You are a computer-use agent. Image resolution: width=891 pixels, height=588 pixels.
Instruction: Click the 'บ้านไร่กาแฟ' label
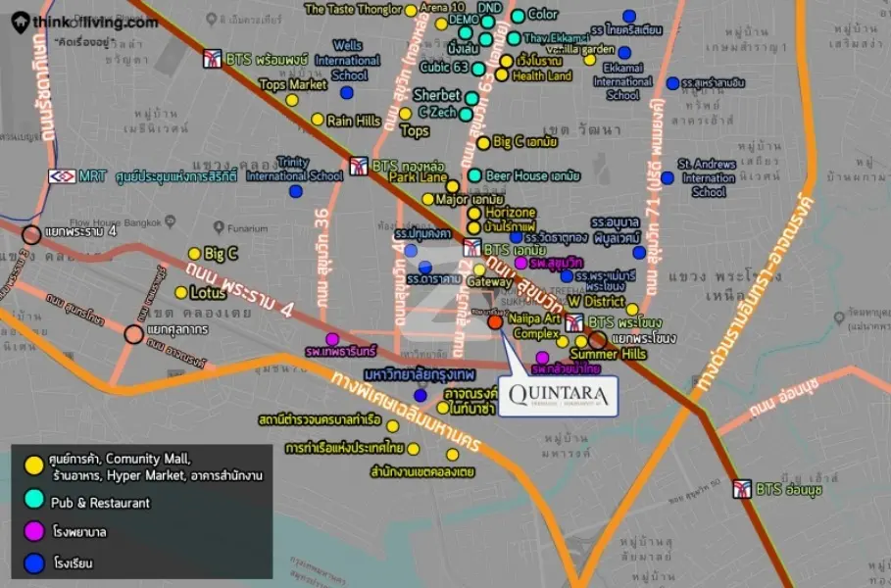click(x=511, y=227)
